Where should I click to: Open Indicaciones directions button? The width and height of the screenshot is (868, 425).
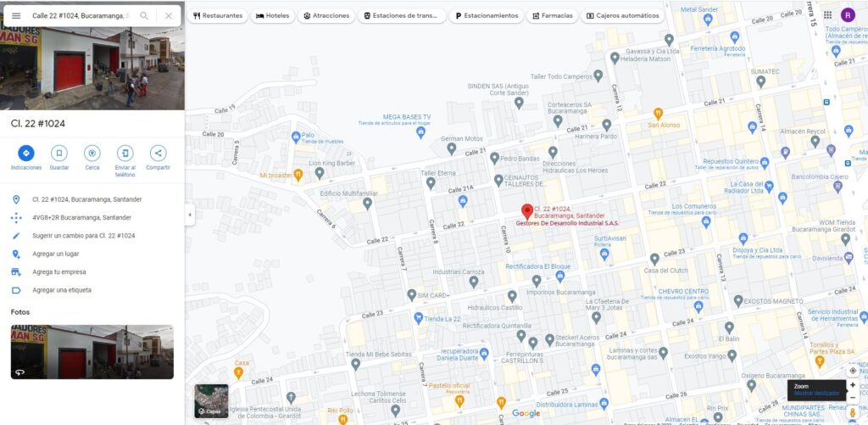pos(26,154)
